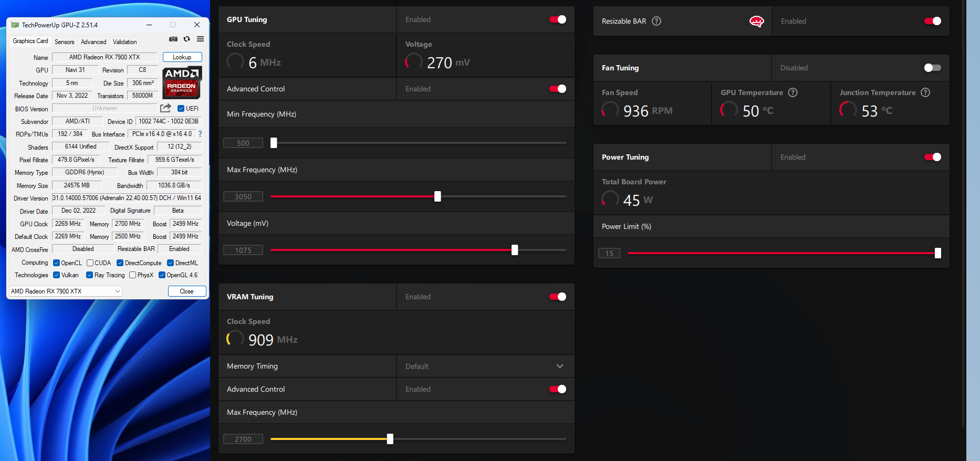Toggle the Ray Tracing checkbox
980x461 pixels.
(x=89, y=275)
